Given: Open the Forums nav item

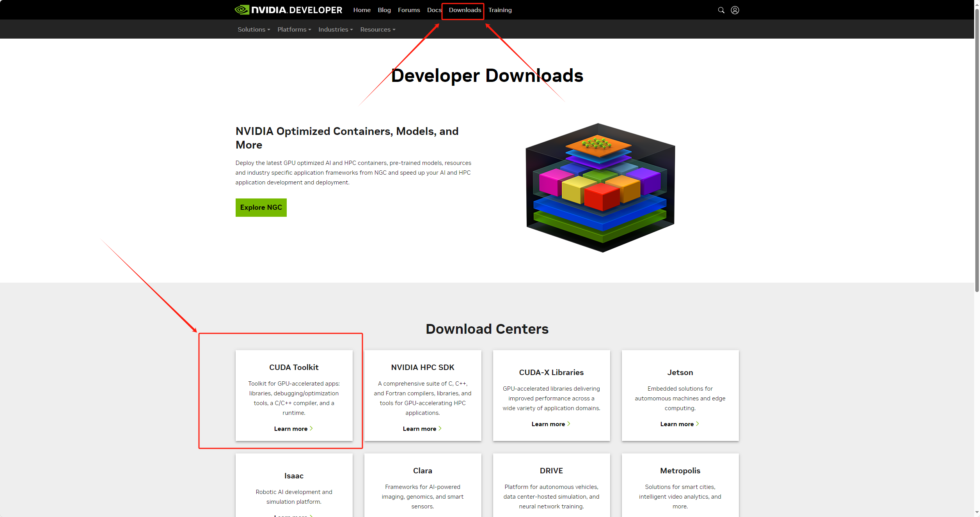Looking at the screenshot, I should (408, 10).
